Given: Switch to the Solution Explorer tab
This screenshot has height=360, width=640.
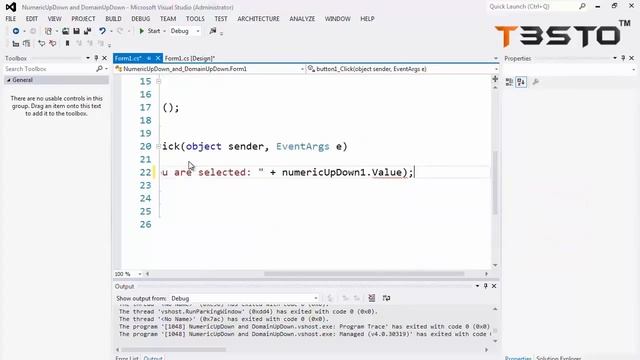Looking at the screenshot, I should 559,358.
